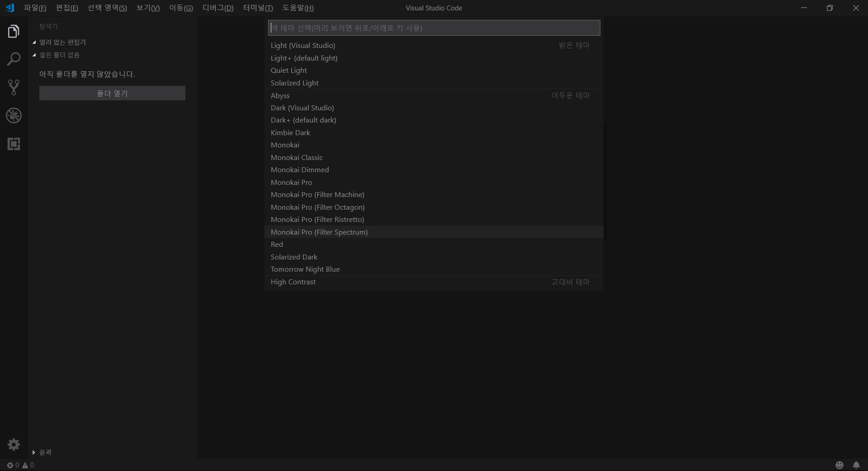Click the errors count icon in status bar
Screen dimensions: 868x471
point(10,465)
